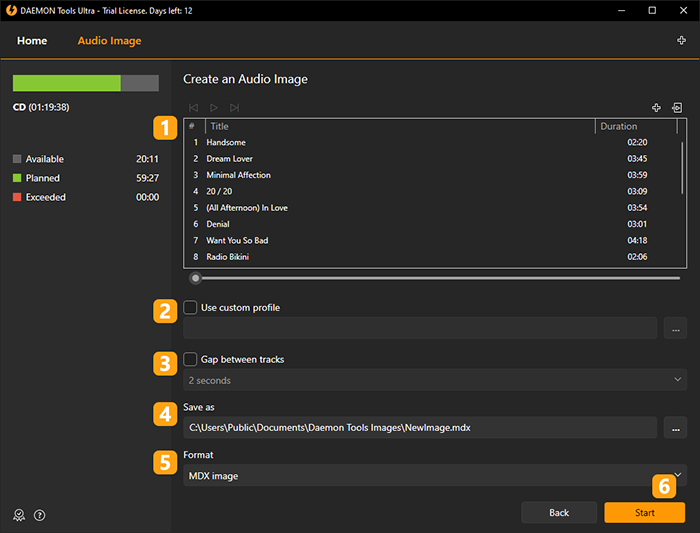Image resolution: width=700 pixels, height=533 pixels.
Task: Open the 2 seconds gap dropdown
Action: coord(435,380)
